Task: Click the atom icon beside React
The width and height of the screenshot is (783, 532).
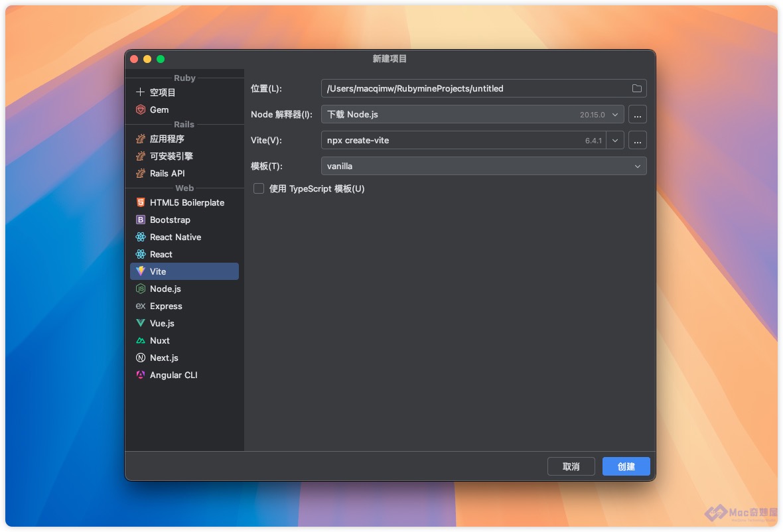Action: 141,254
